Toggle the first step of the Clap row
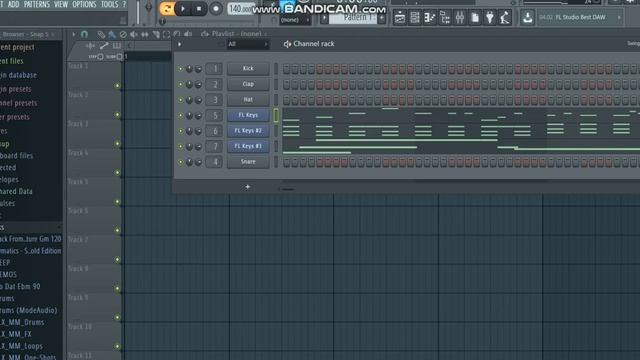The image size is (640, 360). click(287, 84)
